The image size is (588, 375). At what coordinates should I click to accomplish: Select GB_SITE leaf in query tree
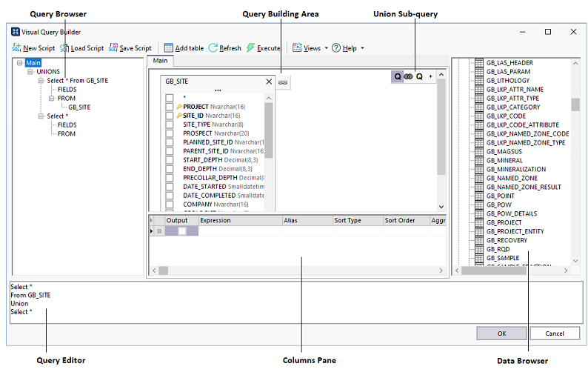click(79, 107)
